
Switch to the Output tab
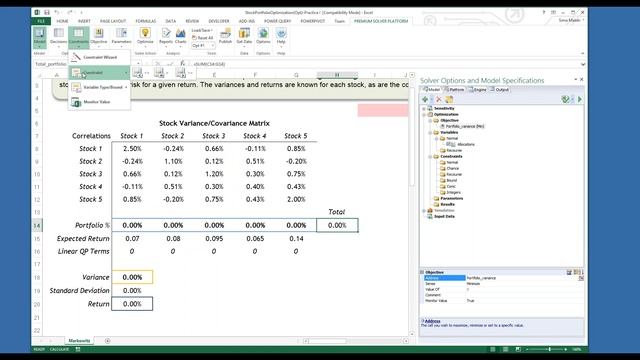499,89
